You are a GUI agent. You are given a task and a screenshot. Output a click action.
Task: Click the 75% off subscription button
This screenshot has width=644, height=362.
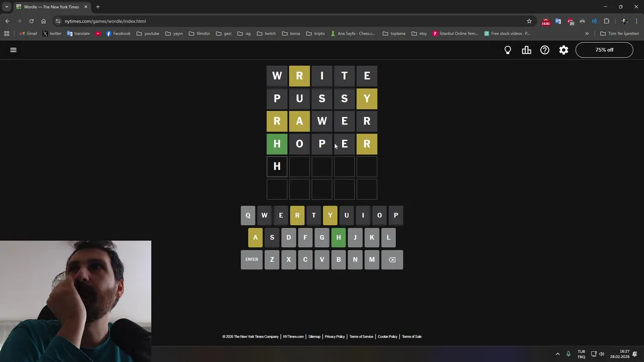click(x=604, y=50)
